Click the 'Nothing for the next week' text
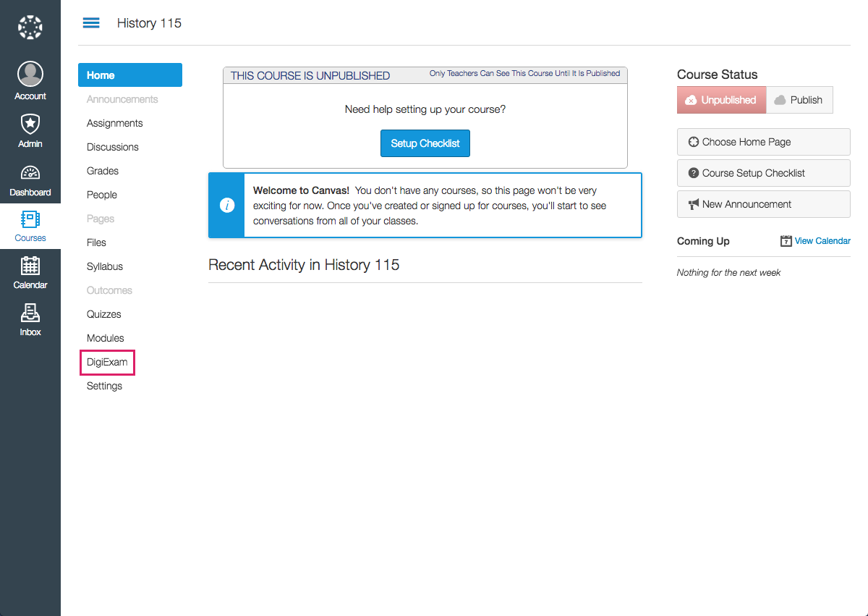Image resolution: width=868 pixels, height=616 pixels. 728,273
